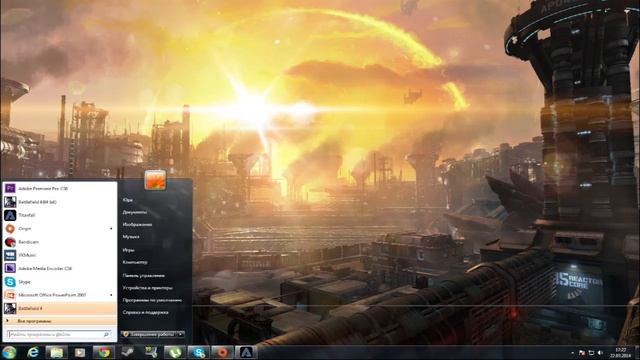
Task: Open Документы in the Start menu
Action: (135, 212)
